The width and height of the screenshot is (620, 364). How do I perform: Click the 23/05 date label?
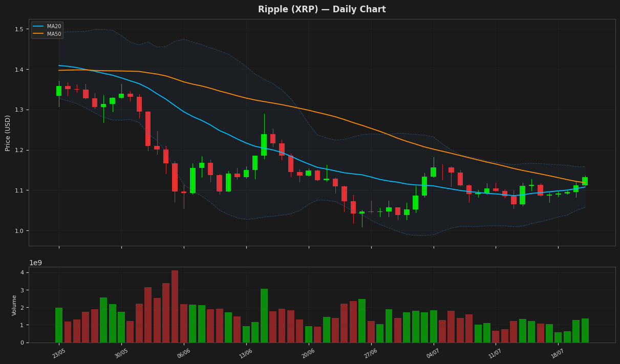point(59,354)
